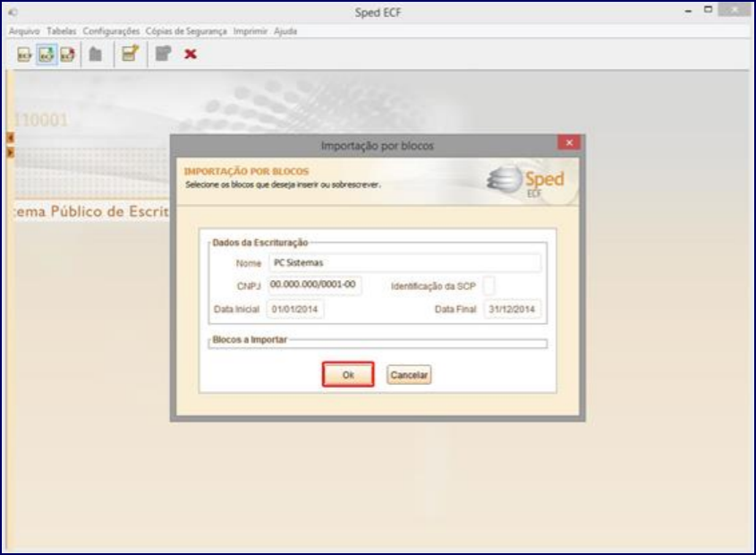Open the Ajuda menu
The image size is (756, 555).
[x=285, y=31]
